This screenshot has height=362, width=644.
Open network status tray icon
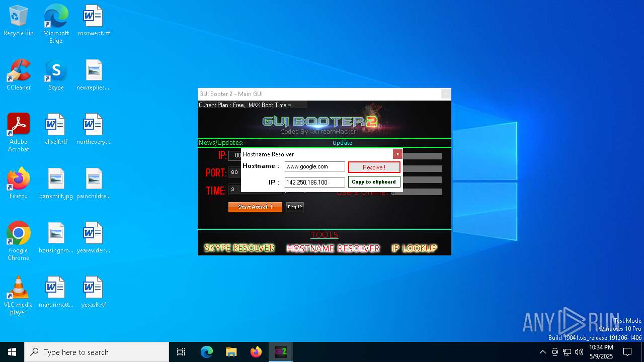(x=567, y=352)
